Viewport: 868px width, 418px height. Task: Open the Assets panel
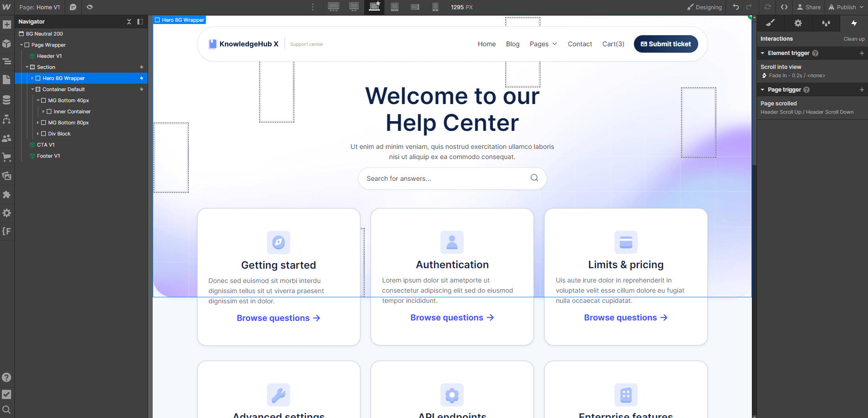(7, 176)
